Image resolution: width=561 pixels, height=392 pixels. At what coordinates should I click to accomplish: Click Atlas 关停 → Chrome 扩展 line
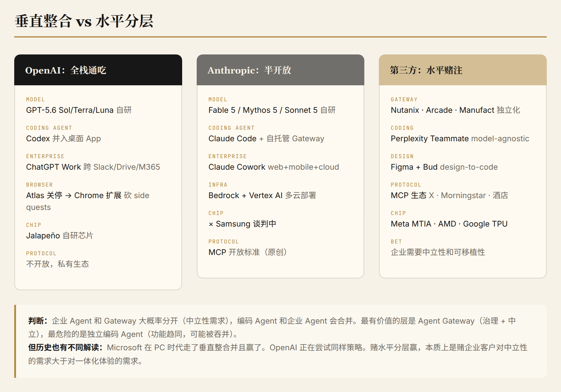click(88, 201)
